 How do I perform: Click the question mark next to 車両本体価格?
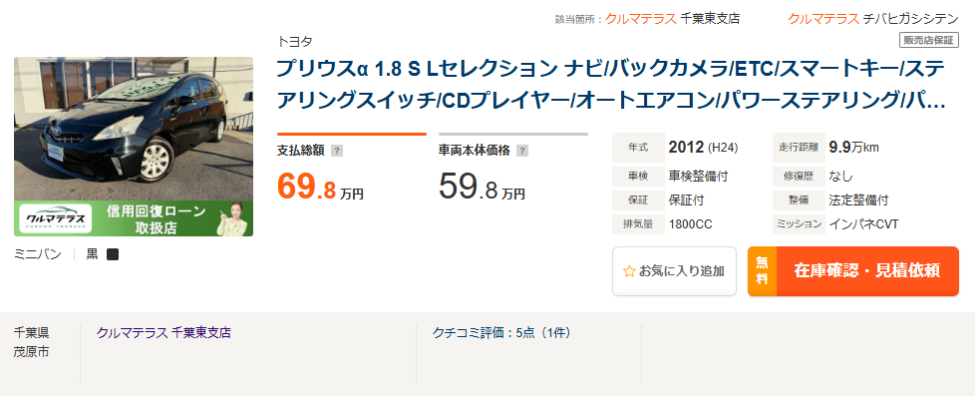522,151
